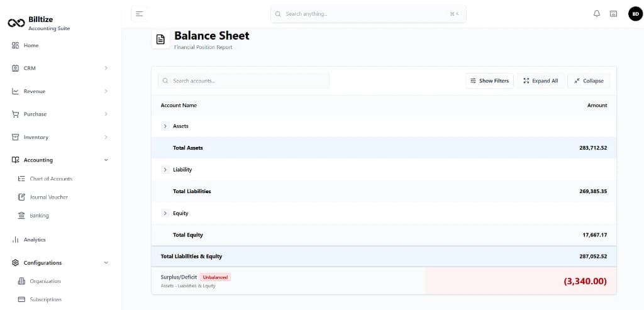Select the Total Assets amount 283,712.52

(x=593, y=148)
